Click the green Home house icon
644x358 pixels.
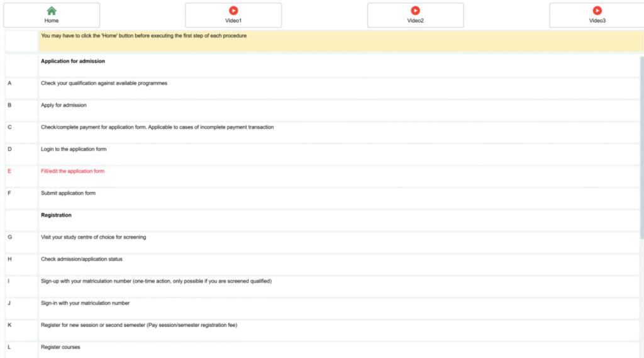[52, 11]
